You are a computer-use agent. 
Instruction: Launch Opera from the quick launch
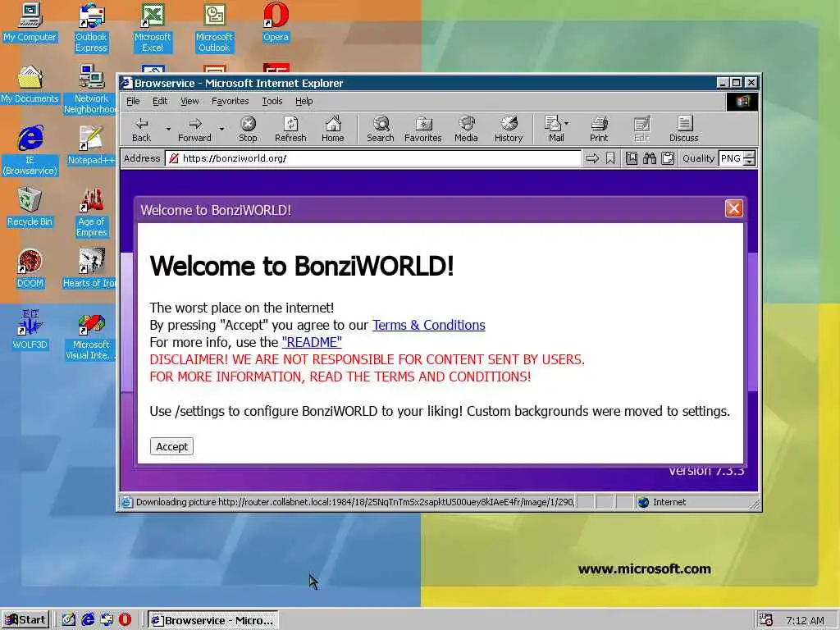[x=125, y=620]
